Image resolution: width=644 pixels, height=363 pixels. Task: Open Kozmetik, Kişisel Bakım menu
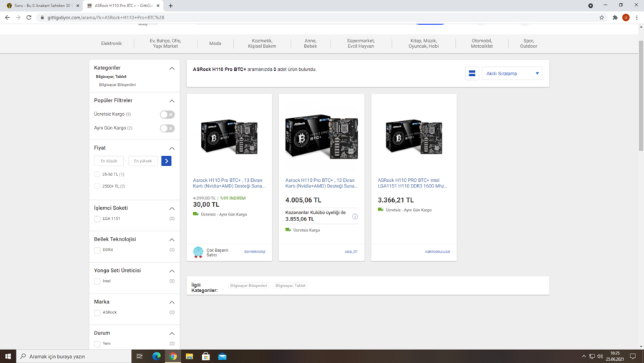click(262, 44)
